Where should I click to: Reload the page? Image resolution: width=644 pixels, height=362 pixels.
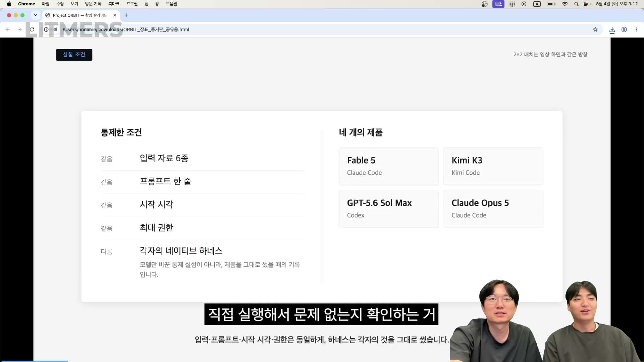click(x=32, y=29)
